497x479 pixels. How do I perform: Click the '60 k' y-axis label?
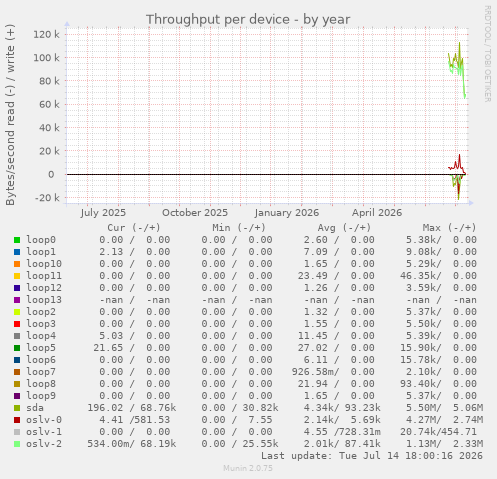coord(49,104)
